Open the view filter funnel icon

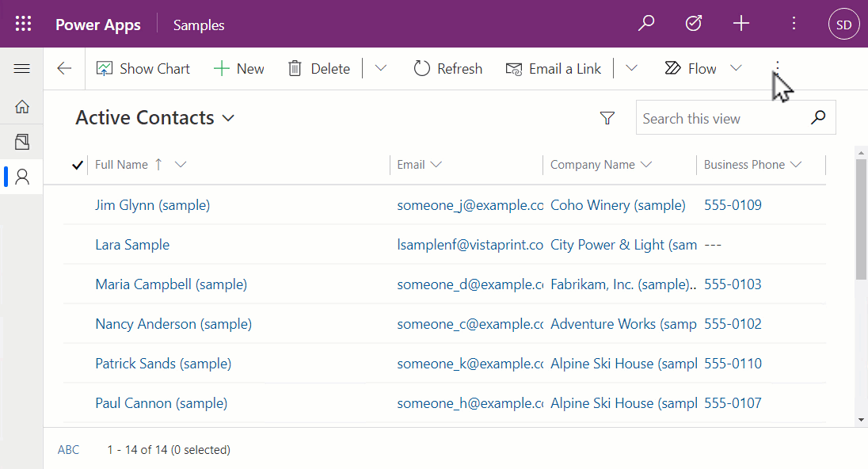pos(607,118)
